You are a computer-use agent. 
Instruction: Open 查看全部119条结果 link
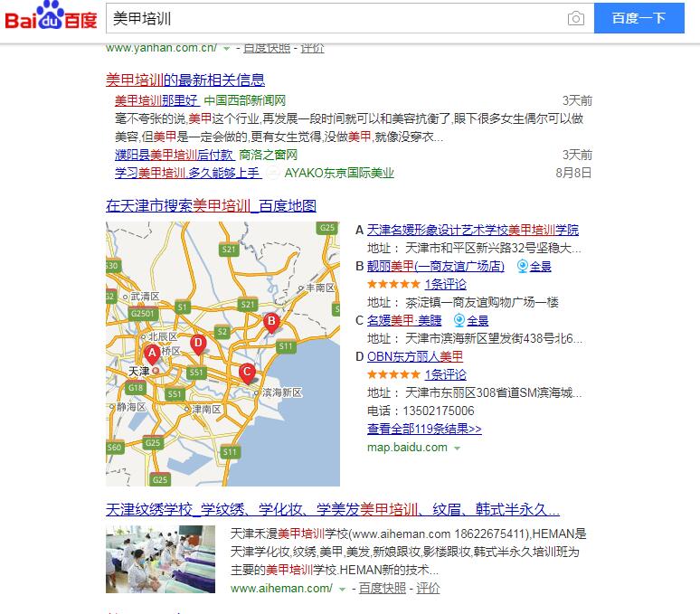(x=424, y=429)
